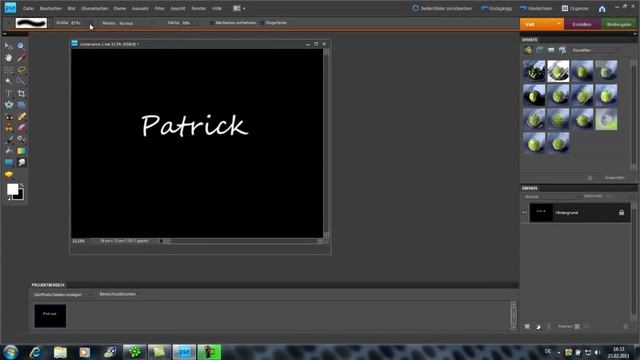Viewport: 640px width, 360px height.
Task: Select the Magic Wand tool
Action: pos(9,82)
